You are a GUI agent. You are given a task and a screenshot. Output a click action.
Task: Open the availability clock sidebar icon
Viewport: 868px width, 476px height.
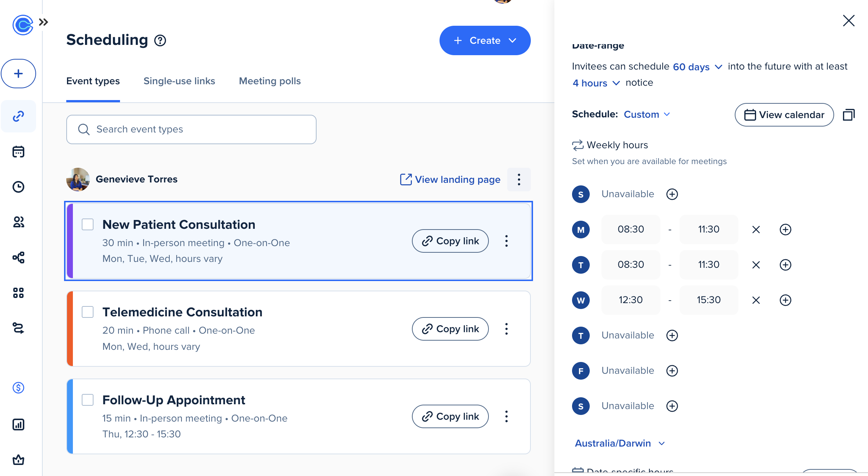[18, 187]
